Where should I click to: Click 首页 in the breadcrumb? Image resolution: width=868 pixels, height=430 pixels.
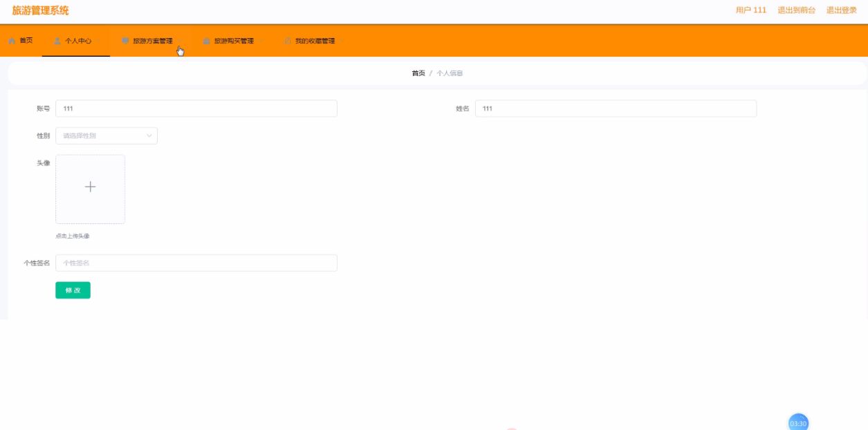coord(418,73)
